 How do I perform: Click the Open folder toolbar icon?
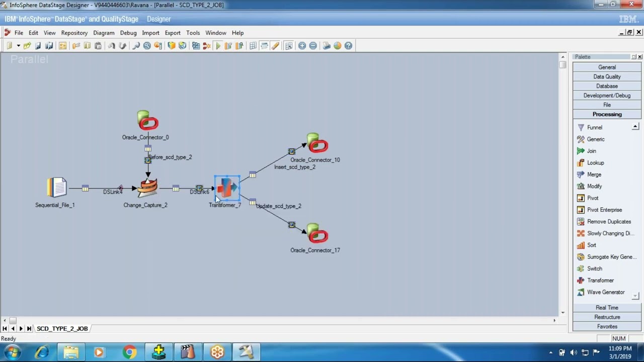point(27,46)
